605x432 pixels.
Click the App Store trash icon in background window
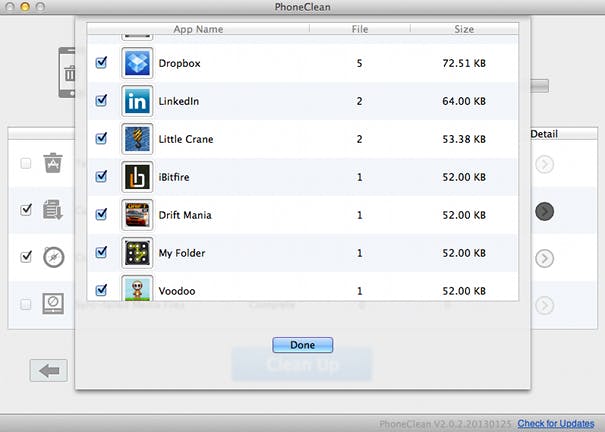pyautogui.click(x=53, y=163)
